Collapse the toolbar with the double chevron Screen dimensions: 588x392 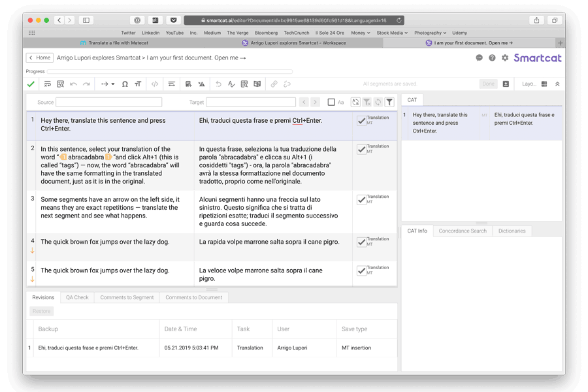tap(558, 84)
